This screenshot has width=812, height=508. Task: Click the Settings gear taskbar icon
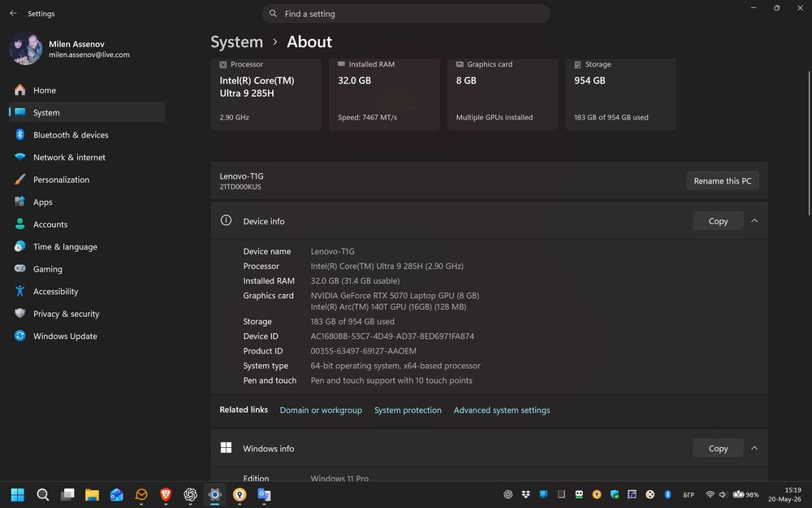pos(215,494)
